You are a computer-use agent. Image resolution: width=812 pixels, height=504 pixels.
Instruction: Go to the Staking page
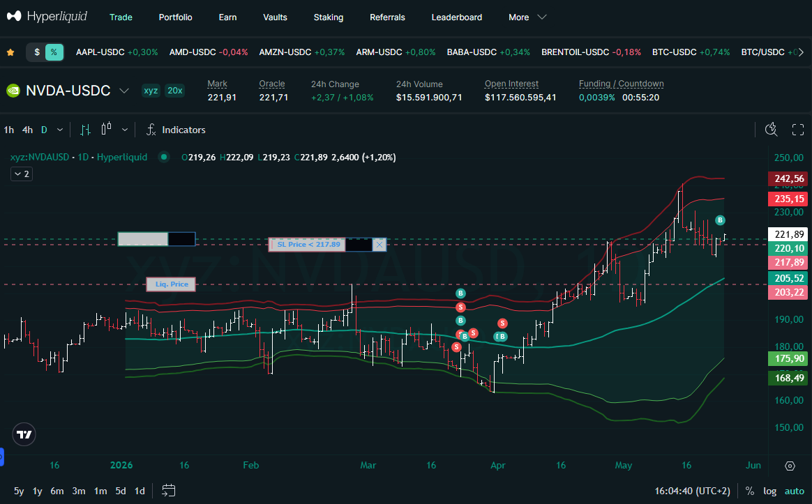329,17
